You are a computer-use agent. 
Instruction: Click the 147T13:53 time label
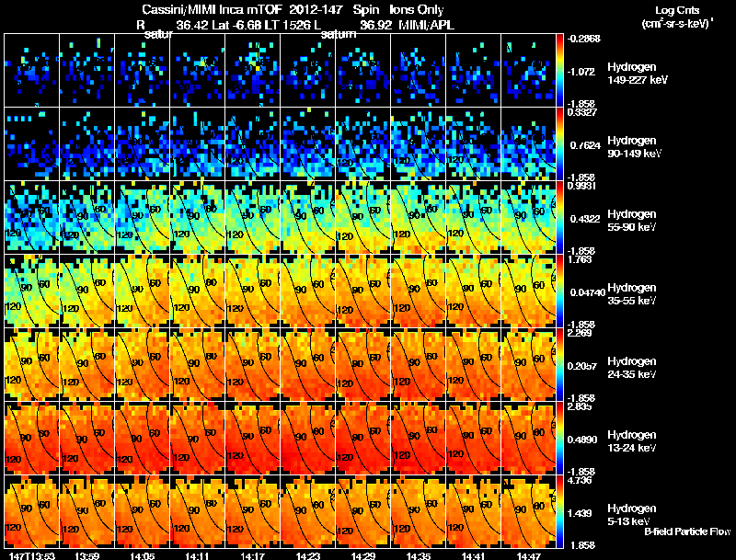(32, 556)
